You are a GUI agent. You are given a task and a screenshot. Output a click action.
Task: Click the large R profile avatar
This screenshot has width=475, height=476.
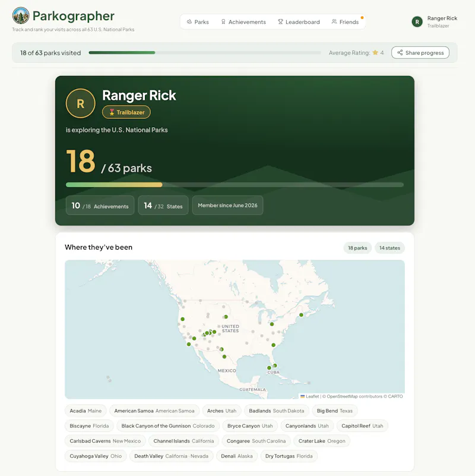(x=80, y=103)
